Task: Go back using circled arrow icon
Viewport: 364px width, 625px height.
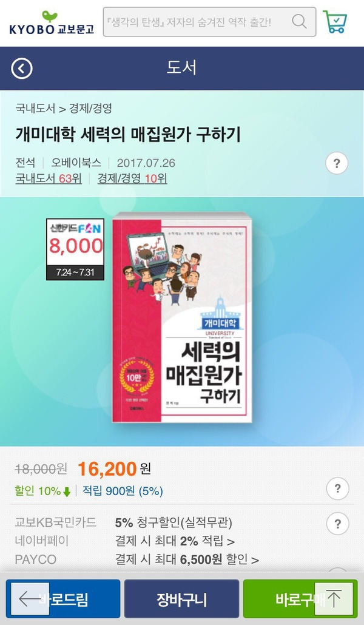Action: 22,69
